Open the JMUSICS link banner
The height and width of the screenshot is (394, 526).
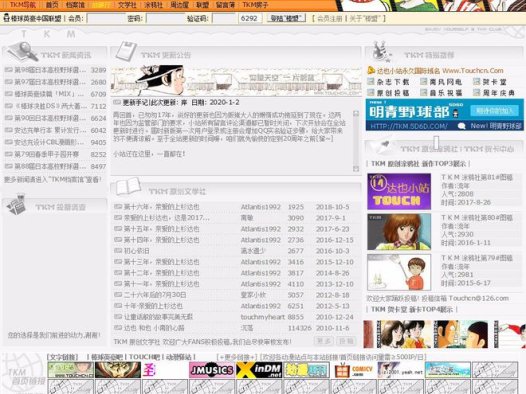click(x=211, y=370)
